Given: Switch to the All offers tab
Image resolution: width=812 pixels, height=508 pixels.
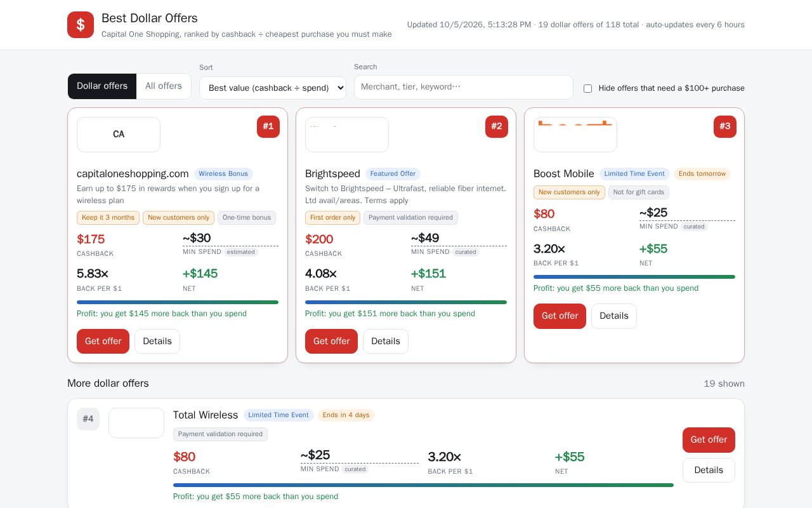Looking at the screenshot, I should (x=164, y=86).
